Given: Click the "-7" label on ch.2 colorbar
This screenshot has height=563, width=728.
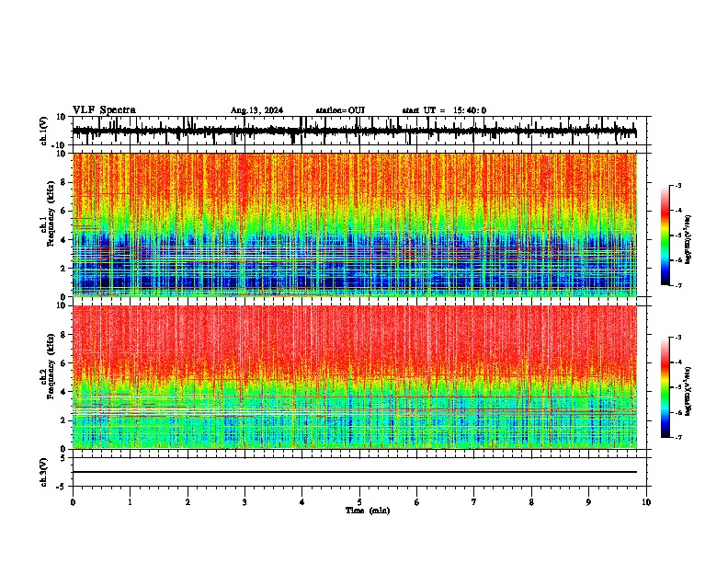Looking at the screenshot, I should tap(678, 438).
